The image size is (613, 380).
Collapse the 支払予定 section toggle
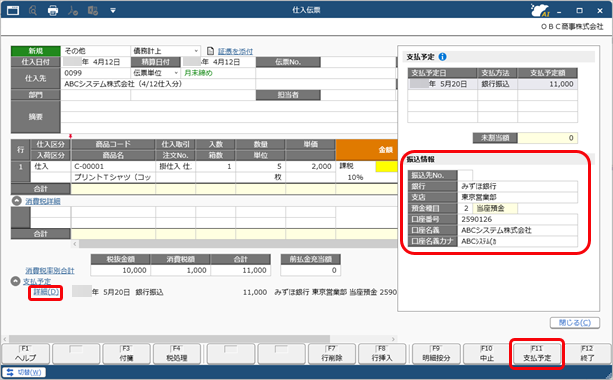coord(15,281)
